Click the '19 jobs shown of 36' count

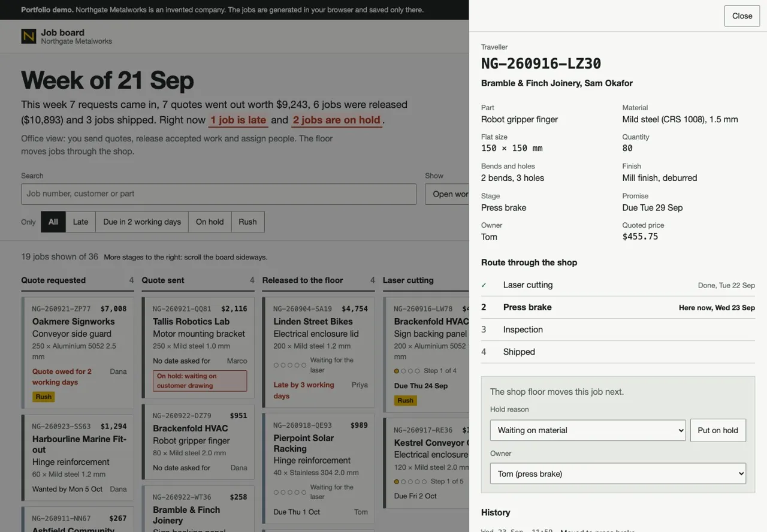coord(59,256)
